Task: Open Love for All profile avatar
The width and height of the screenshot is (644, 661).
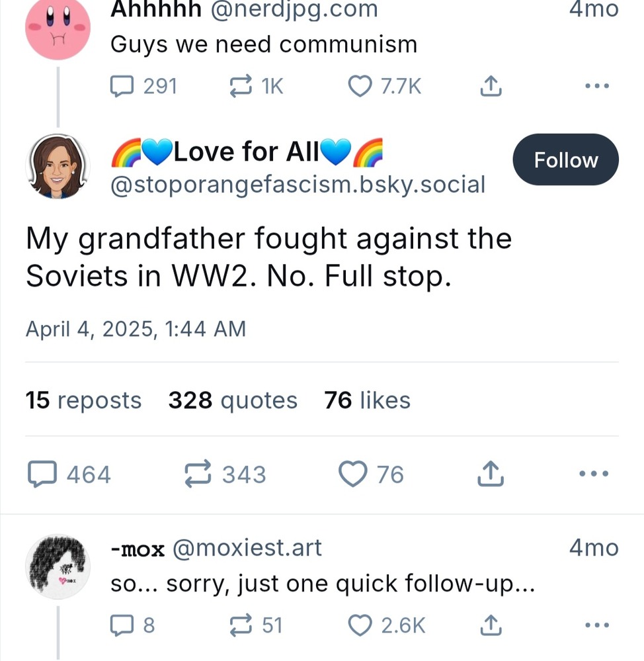Action: pyautogui.click(x=57, y=165)
